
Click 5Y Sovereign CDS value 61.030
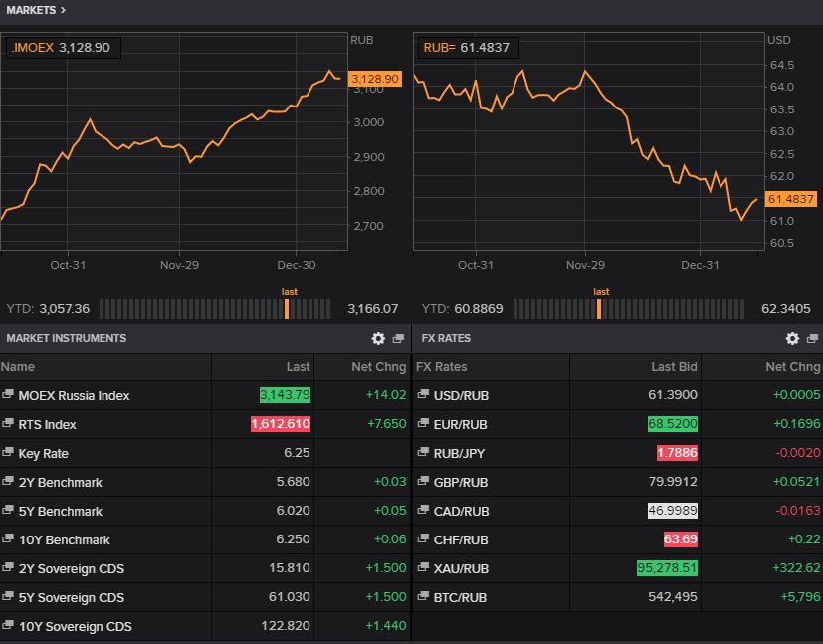[290, 597]
